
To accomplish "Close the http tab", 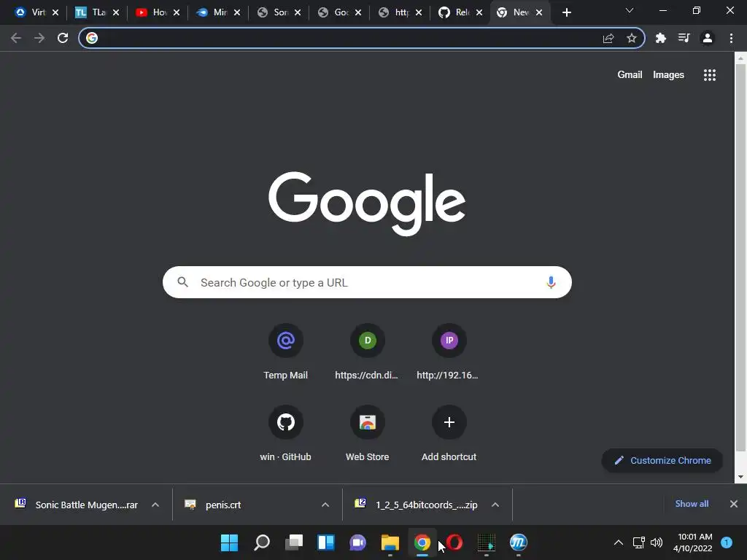I will 418,12.
